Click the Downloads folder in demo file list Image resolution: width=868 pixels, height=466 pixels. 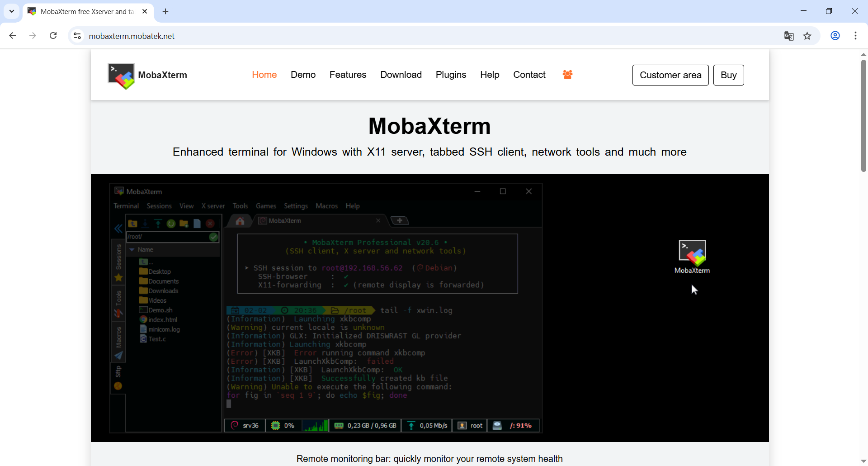point(159,291)
